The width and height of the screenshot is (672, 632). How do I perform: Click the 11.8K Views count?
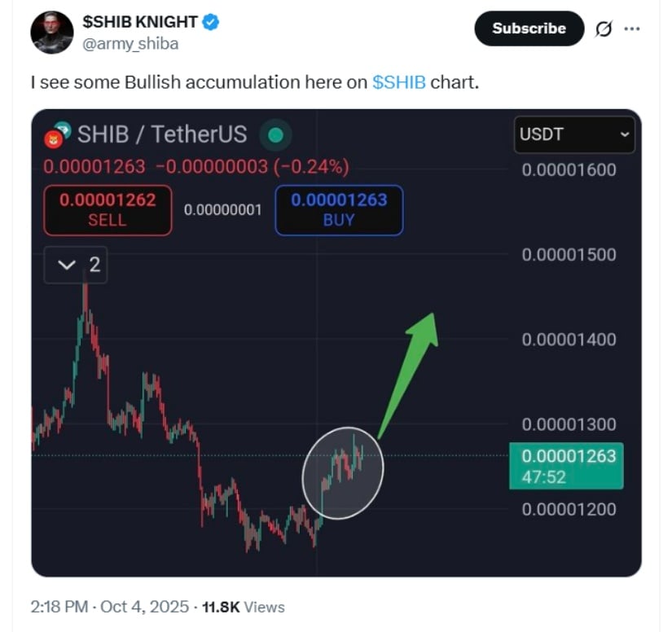[244, 607]
